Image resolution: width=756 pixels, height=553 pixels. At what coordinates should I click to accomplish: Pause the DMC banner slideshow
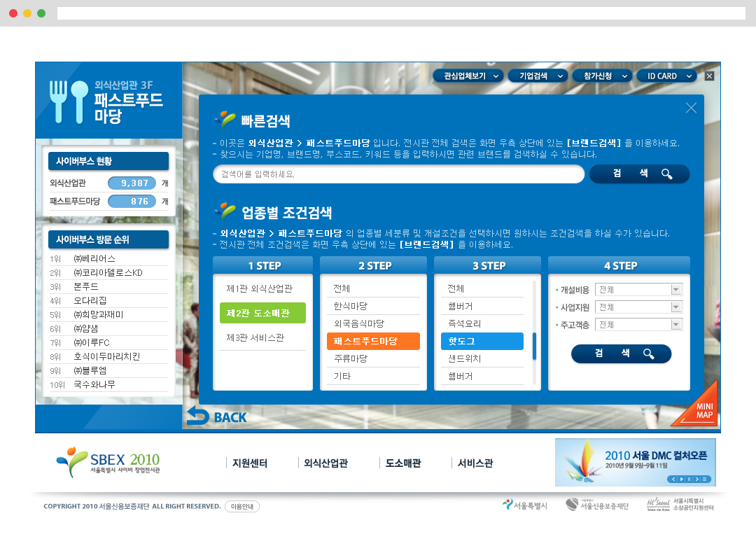pyautogui.click(x=689, y=479)
